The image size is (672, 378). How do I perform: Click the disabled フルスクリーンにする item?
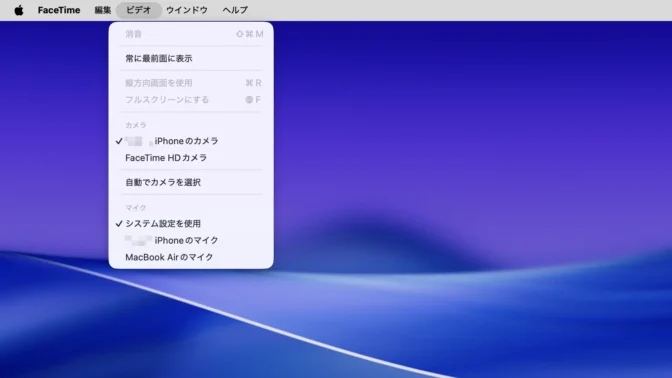[191, 100]
